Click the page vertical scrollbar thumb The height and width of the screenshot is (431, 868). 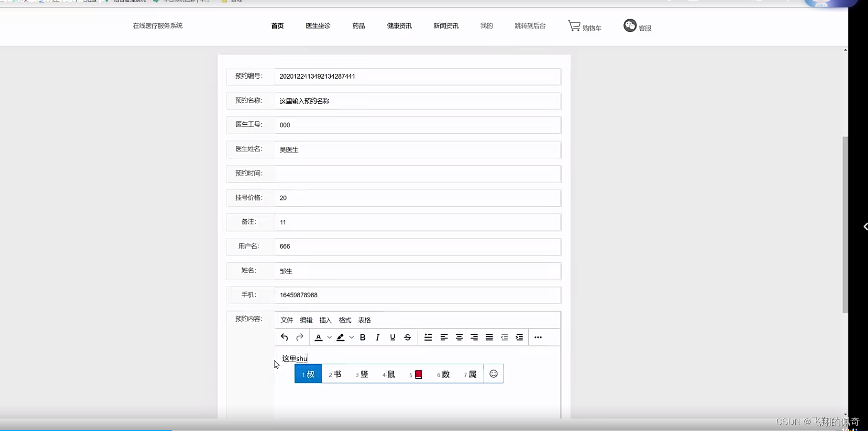click(x=845, y=225)
